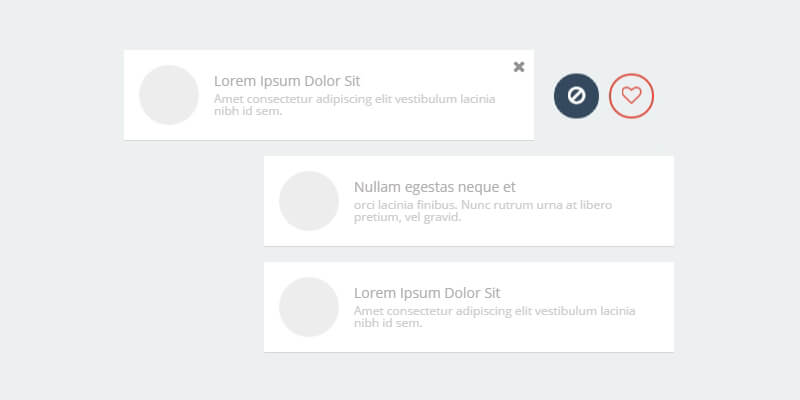800x400 pixels.
Task: Click 'nibh id sem.' in the top card
Action: [248, 111]
